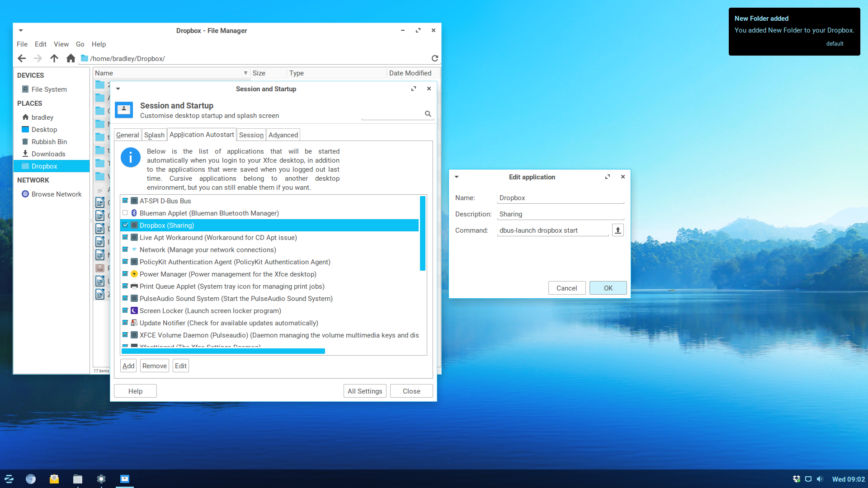Click the Command input field
Viewport: 868px width, 488px height.
point(553,230)
